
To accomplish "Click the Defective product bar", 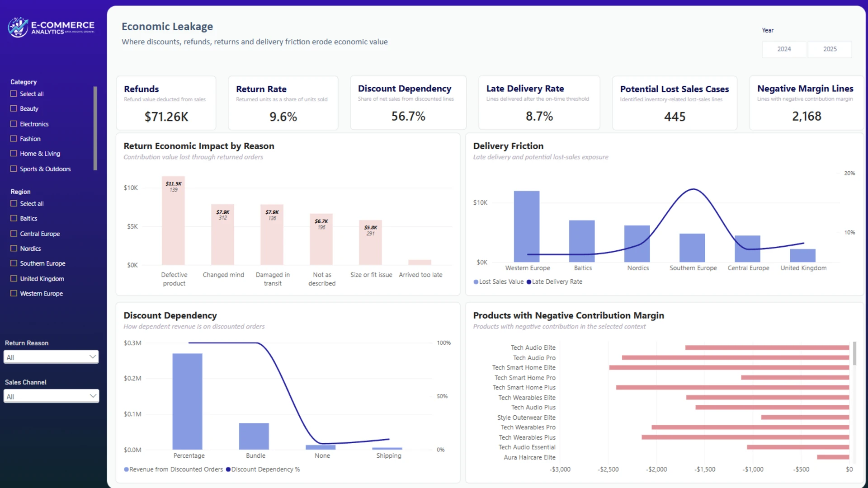I will 173,221.
